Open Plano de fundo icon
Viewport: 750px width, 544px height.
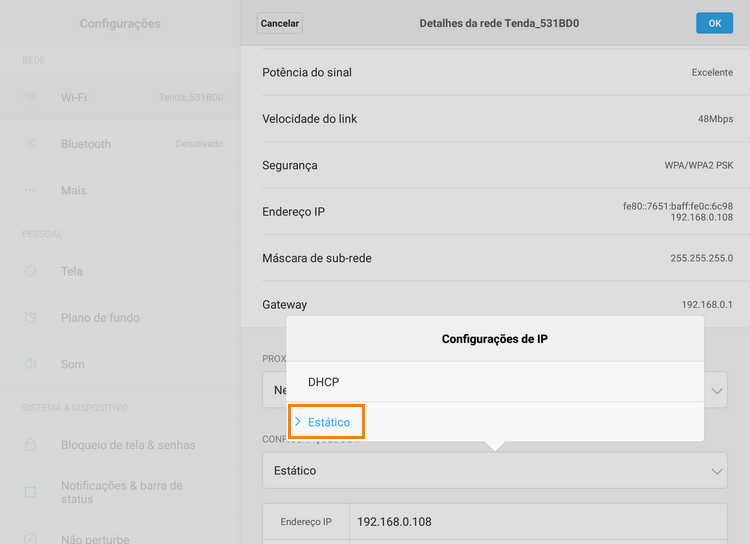coord(30,317)
